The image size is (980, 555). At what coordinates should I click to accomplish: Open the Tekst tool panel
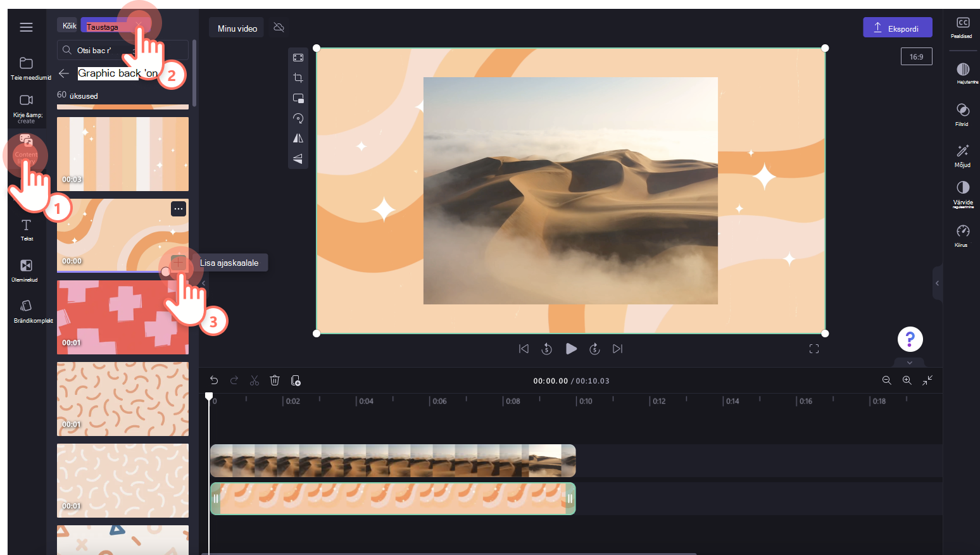click(27, 230)
